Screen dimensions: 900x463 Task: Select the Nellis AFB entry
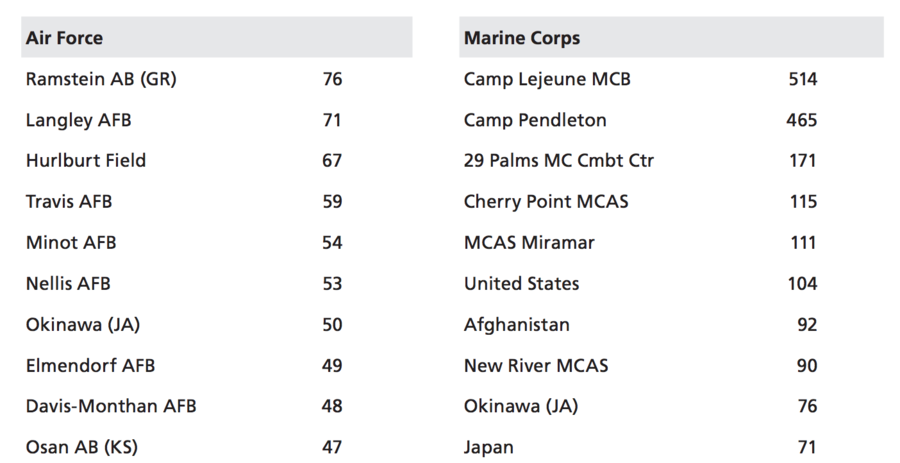[68, 283]
